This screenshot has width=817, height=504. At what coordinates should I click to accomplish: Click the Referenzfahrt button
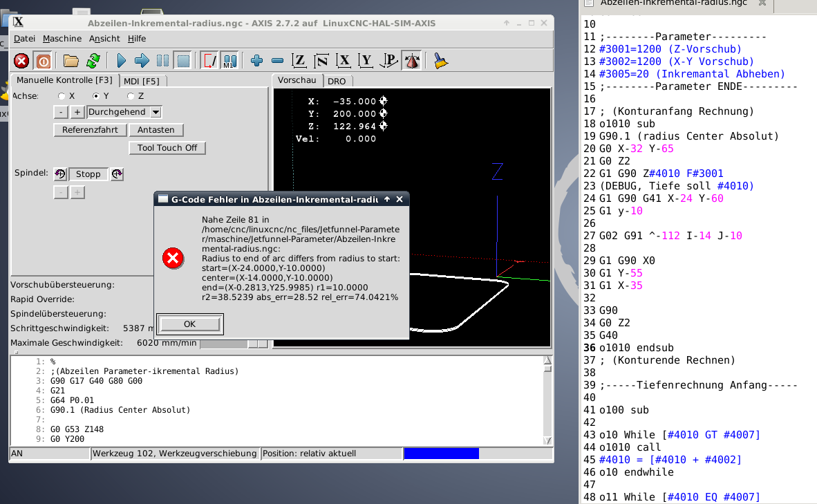90,130
